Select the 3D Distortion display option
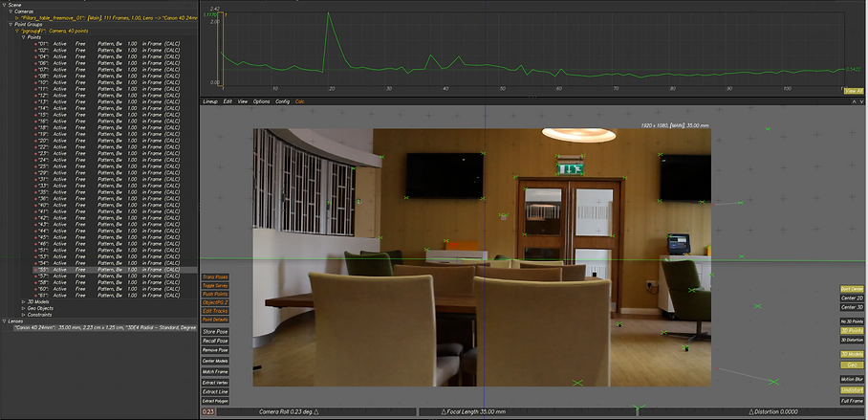868x420 pixels. point(852,340)
